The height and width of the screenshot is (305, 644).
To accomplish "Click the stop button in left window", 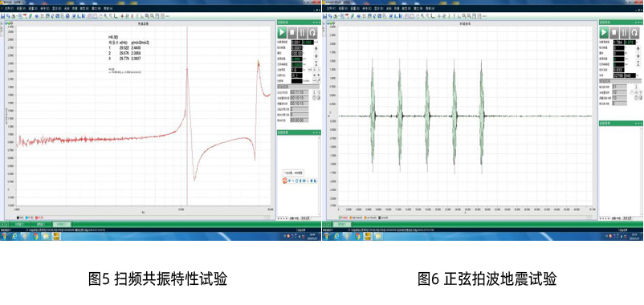I will (x=292, y=32).
